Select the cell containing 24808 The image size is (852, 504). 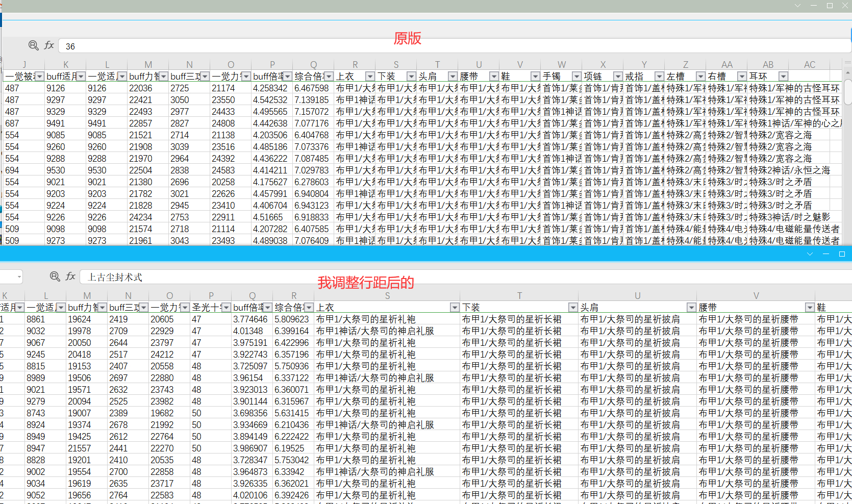(231, 123)
